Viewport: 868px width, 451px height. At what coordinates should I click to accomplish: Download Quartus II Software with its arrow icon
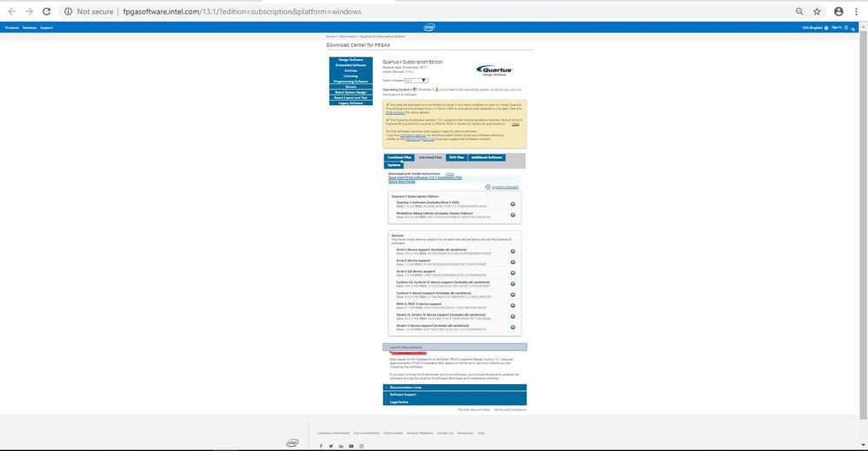coord(513,204)
